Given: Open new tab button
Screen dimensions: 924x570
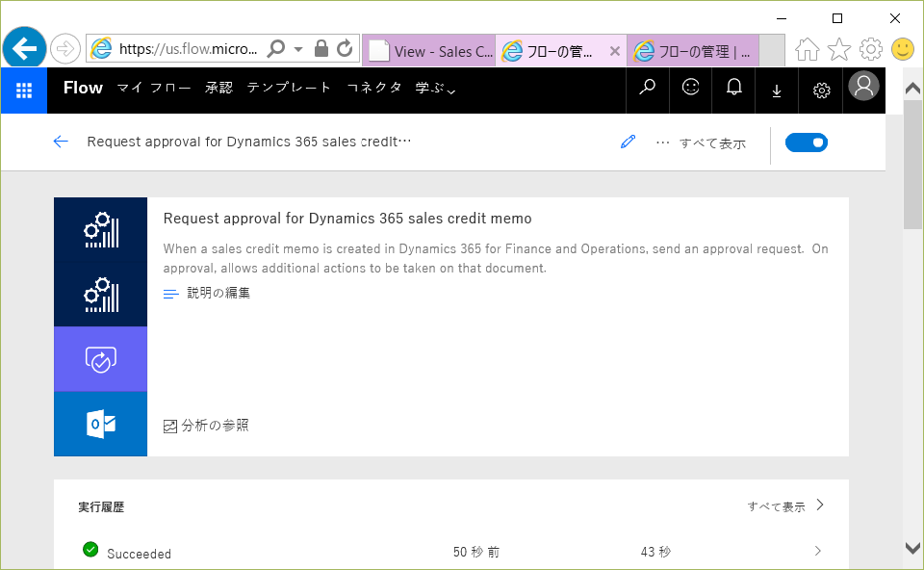Looking at the screenshot, I should [x=772, y=51].
